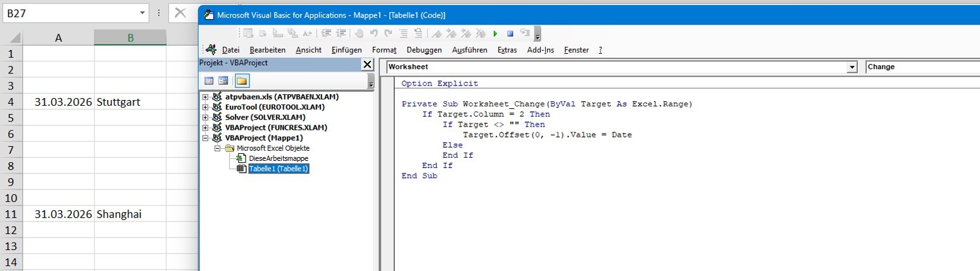Open the Name Box dropdown arrow in Excel
980x271 pixels.
pos(142,13)
